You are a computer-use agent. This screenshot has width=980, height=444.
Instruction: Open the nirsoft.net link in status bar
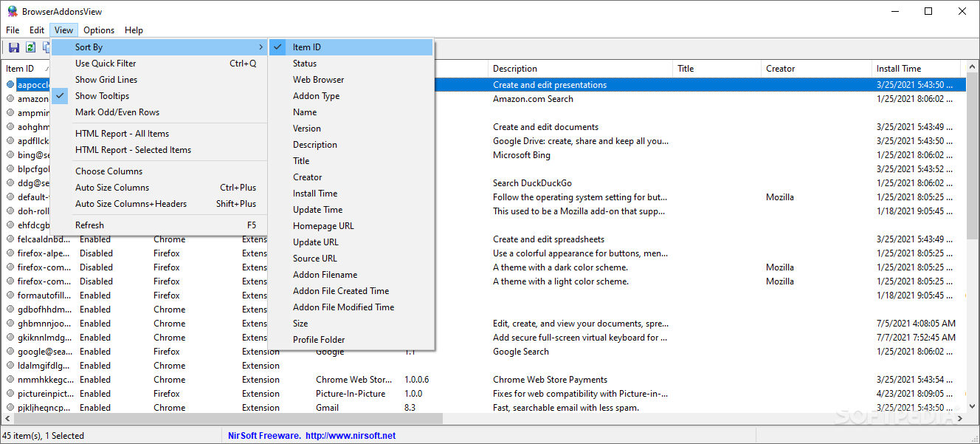[x=351, y=436]
